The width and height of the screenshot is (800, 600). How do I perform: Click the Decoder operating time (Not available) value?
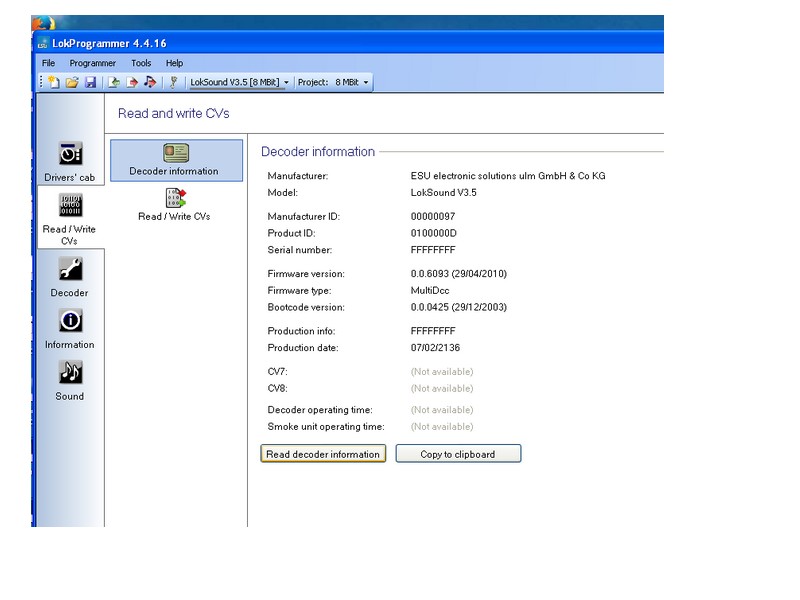pyautogui.click(x=442, y=410)
